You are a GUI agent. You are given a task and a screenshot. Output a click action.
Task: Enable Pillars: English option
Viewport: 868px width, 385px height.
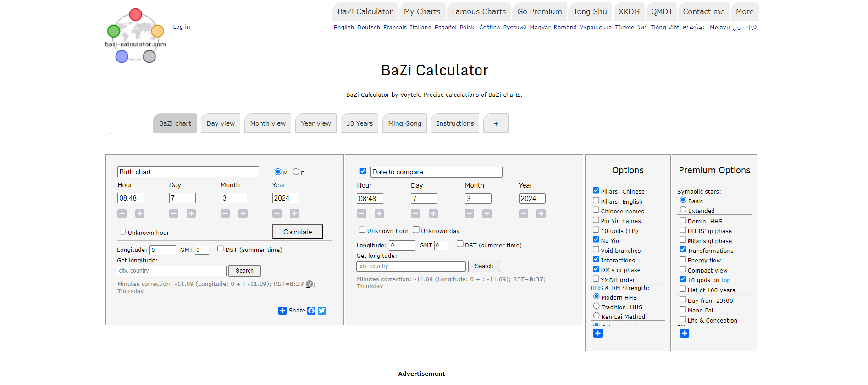coord(596,200)
